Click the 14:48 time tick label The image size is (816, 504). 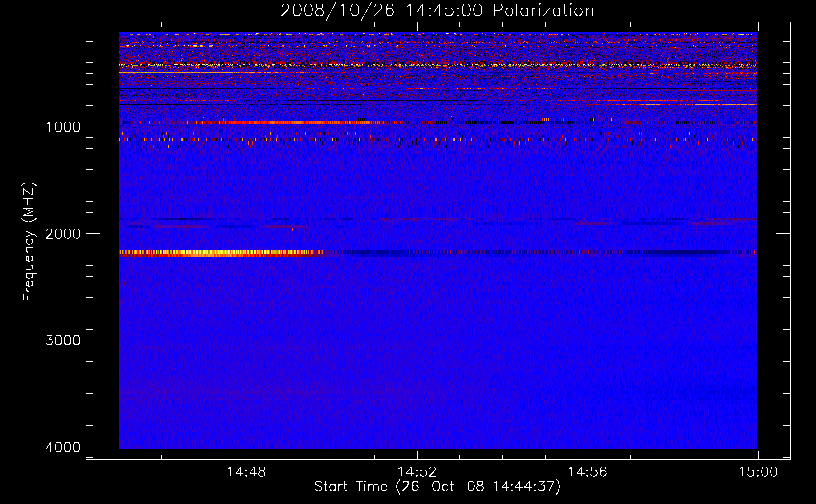tap(247, 472)
